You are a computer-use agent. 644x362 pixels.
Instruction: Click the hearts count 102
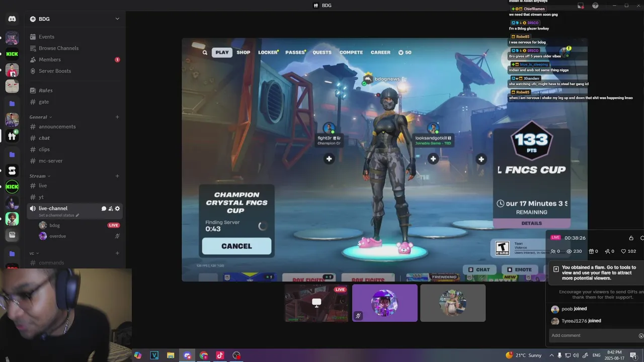pyautogui.click(x=629, y=251)
